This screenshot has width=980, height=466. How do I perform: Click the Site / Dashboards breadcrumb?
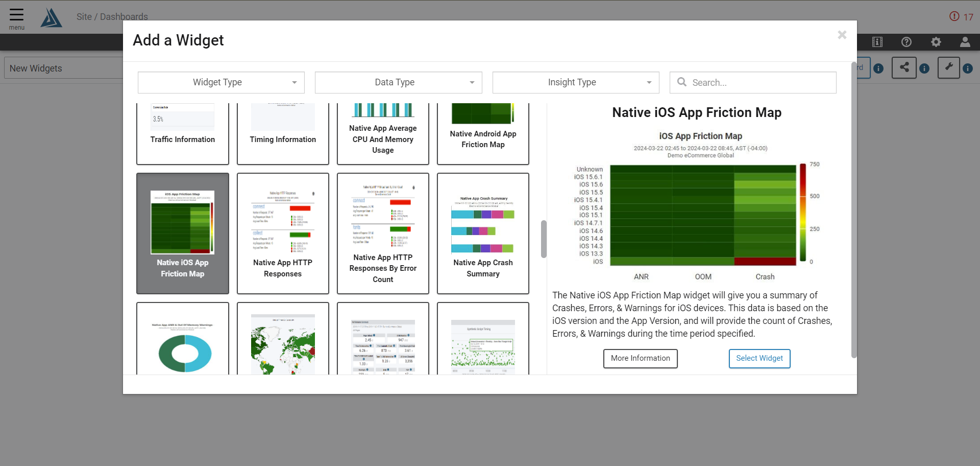tap(112, 17)
